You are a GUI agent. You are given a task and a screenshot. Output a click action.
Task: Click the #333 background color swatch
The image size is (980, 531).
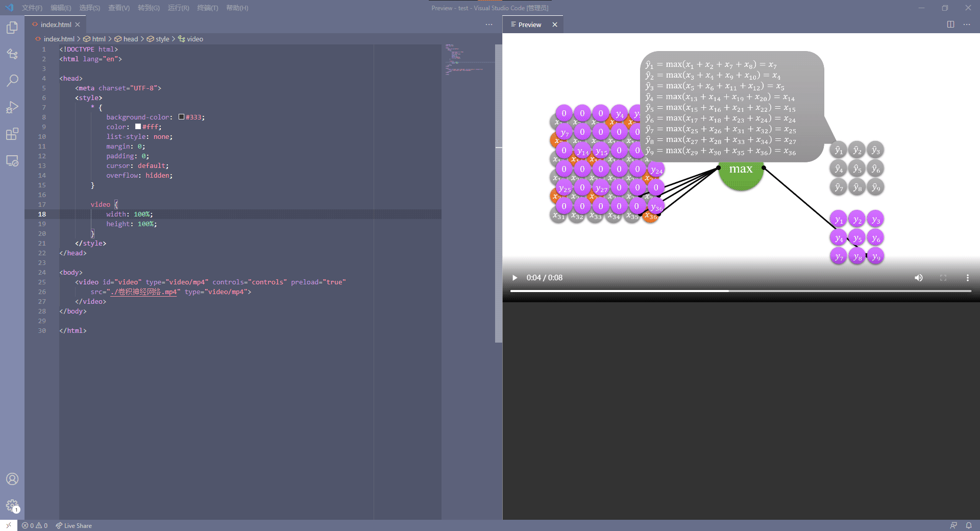181,117
